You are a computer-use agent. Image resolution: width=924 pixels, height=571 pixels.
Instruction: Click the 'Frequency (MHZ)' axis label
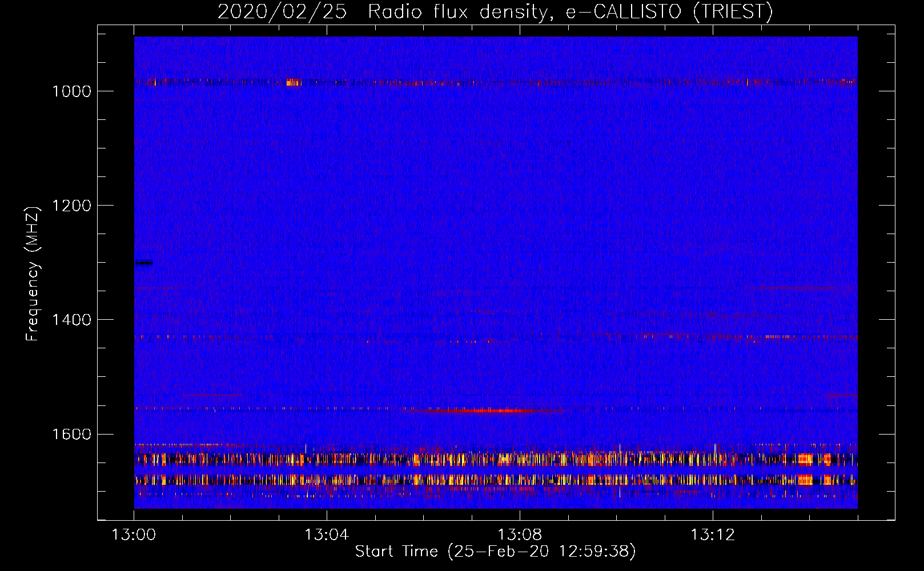(33, 274)
